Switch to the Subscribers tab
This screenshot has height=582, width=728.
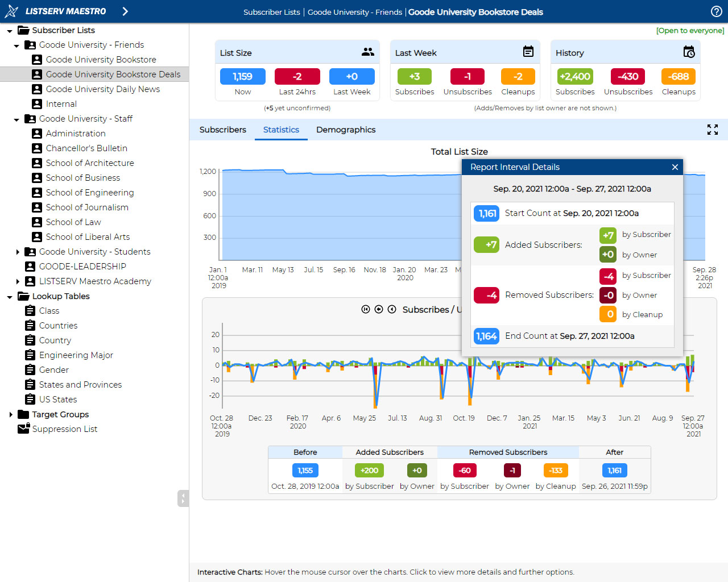tap(223, 130)
